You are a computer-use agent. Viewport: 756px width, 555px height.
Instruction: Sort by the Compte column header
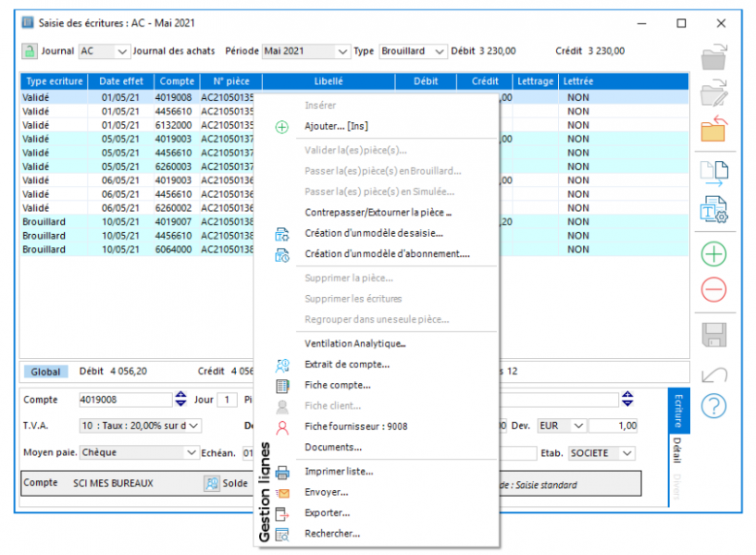[177, 81]
